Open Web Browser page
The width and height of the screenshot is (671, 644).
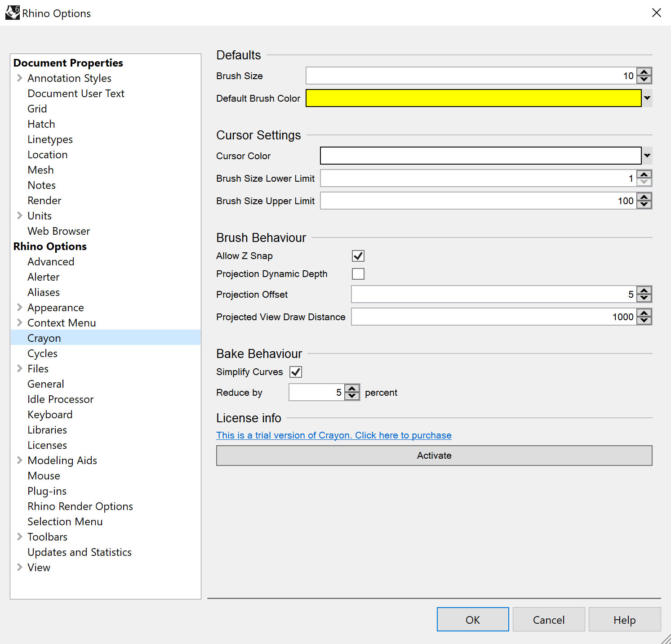59,231
